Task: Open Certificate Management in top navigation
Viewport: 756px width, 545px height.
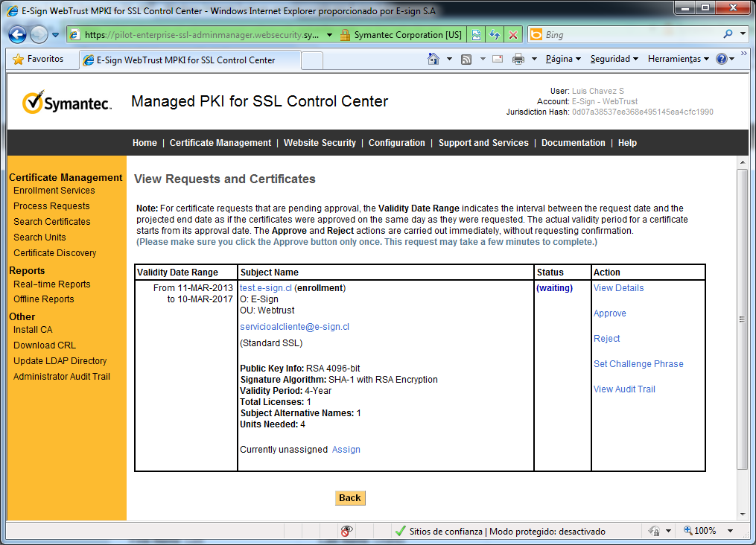Action: (220, 143)
